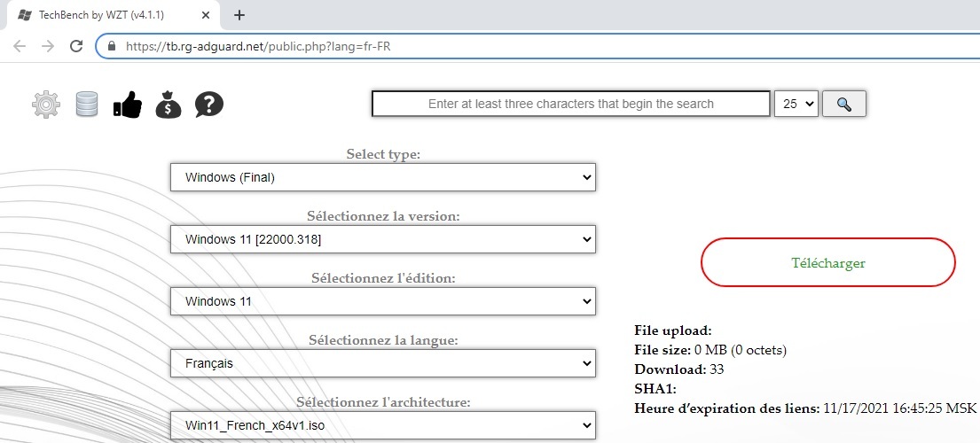This screenshot has height=443, width=980.
Task: Click the thumbs-up icon
Action: tap(128, 105)
